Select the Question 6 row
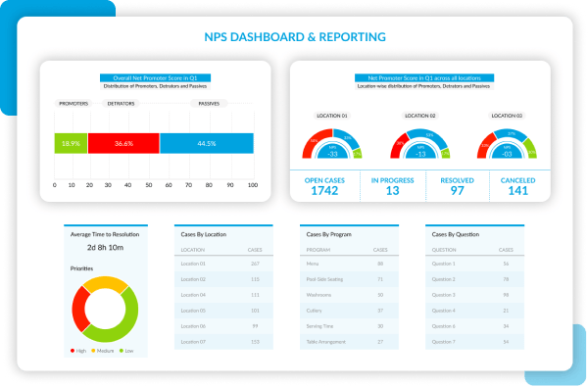The height and width of the screenshot is (387, 588). [x=474, y=326]
